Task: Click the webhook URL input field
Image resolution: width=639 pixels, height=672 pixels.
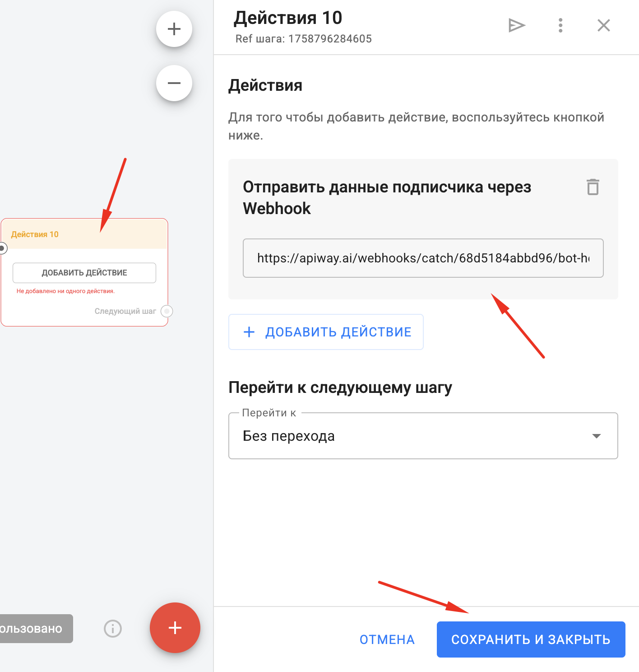Action: click(423, 258)
